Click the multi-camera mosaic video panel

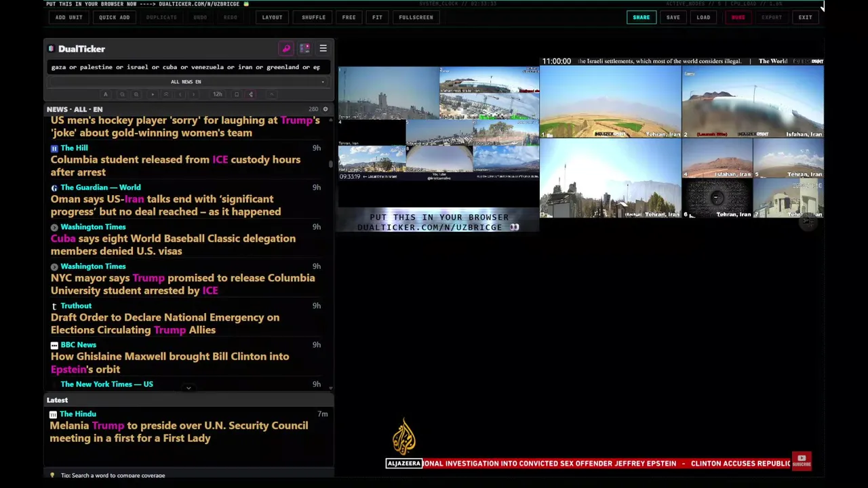439,123
